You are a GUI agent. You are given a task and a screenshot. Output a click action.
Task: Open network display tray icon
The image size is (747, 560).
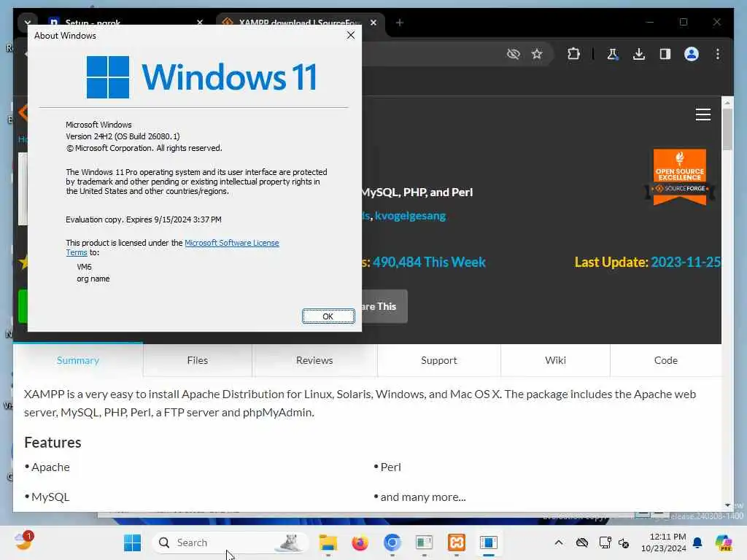[x=605, y=542]
